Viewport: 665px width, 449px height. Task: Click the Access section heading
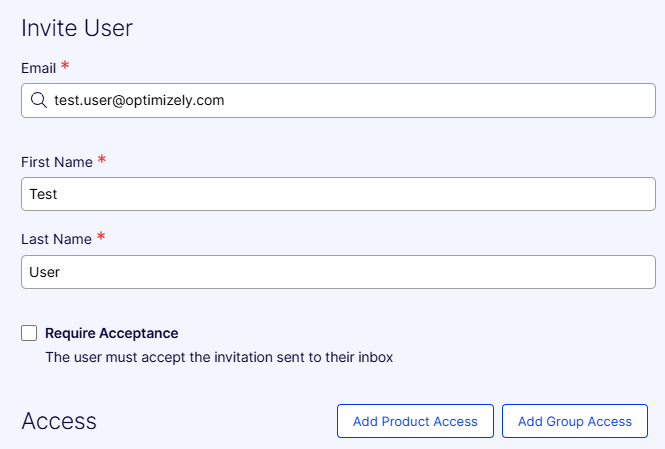click(59, 421)
